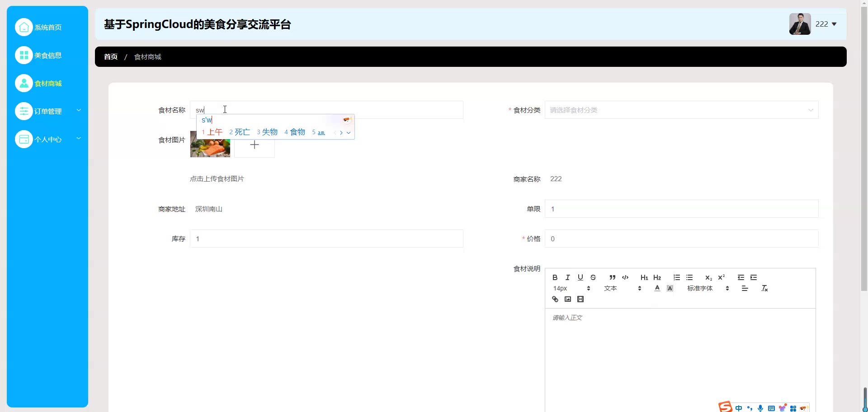Click the 价格 price input field
868x412 pixels.
681,239
